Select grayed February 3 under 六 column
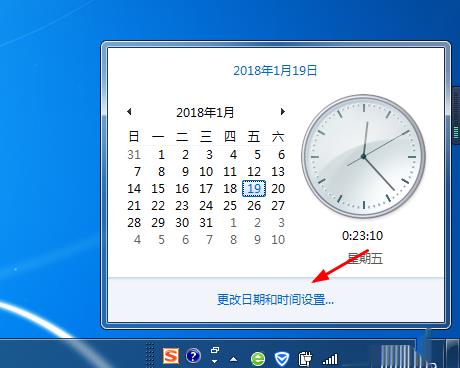The width and height of the screenshot is (460, 368). (x=281, y=223)
